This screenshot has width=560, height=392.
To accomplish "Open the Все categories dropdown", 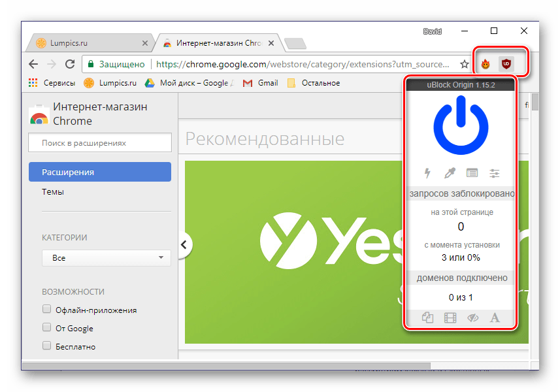I will pos(107,258).
